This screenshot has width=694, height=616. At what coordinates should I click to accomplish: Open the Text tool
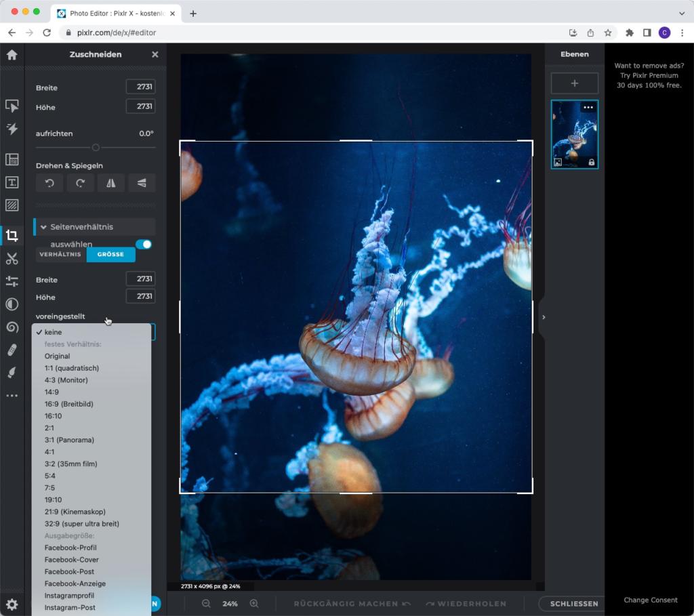tap(12, 182)
